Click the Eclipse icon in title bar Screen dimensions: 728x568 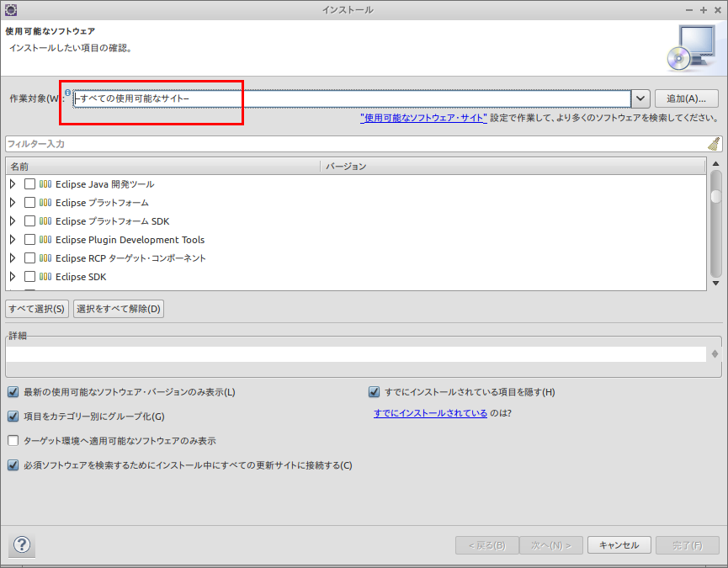(10, 9)
